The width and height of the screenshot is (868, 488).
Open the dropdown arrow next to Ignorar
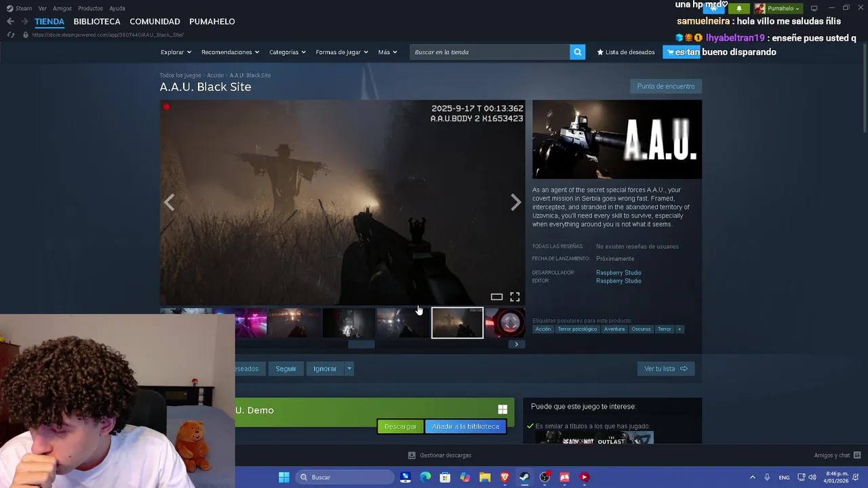[x=349, y=369]
